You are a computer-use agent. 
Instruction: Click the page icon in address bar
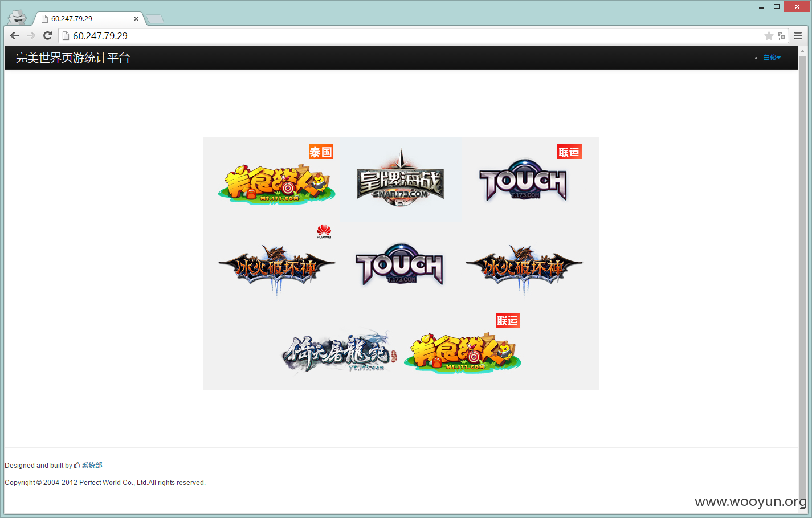(66, 36)
